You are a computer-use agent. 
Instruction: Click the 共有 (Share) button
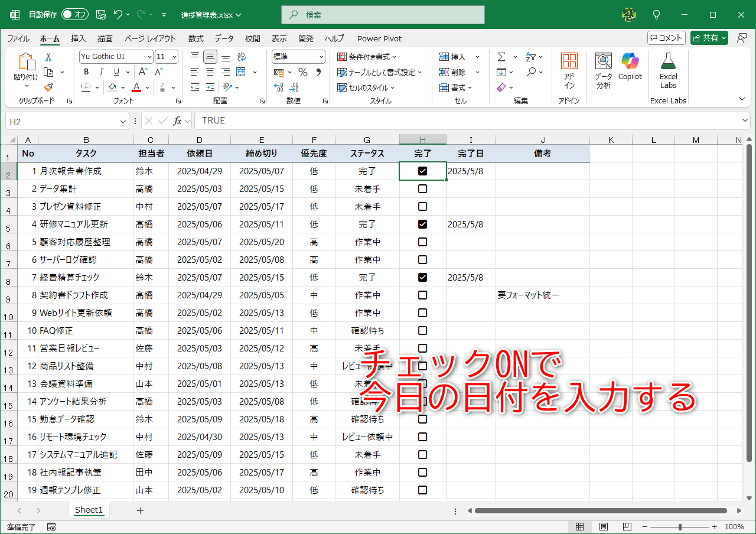click(708, 37)
